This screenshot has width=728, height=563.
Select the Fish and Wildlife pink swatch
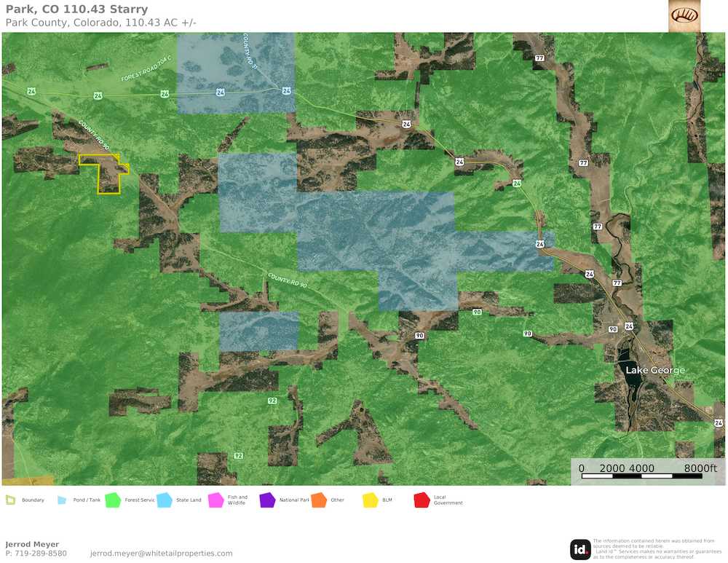click(215, 500)
